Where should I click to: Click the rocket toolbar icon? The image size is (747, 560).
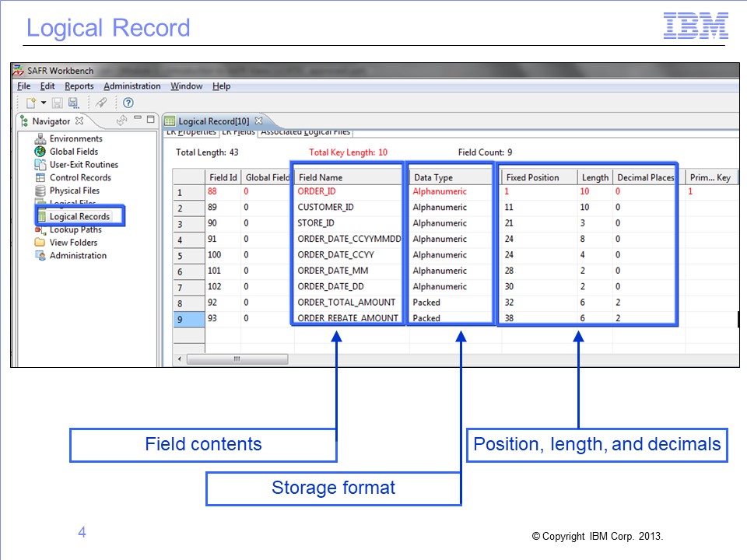coord(101,103)
